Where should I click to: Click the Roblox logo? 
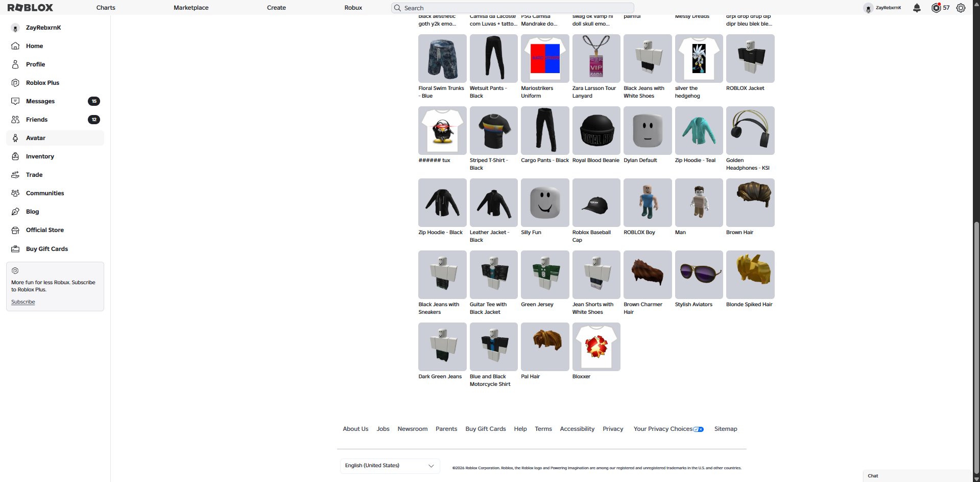point(30,8)
